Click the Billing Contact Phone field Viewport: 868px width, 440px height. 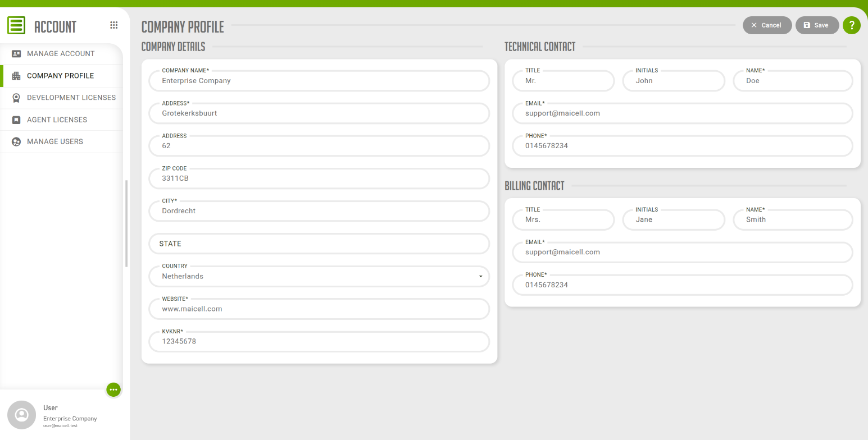tap(683, 285)
